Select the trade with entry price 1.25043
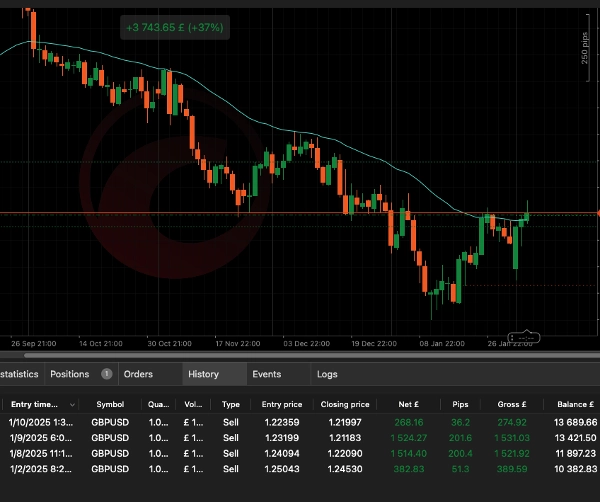The height and width of the screenshot is (502, 600). 300,469
